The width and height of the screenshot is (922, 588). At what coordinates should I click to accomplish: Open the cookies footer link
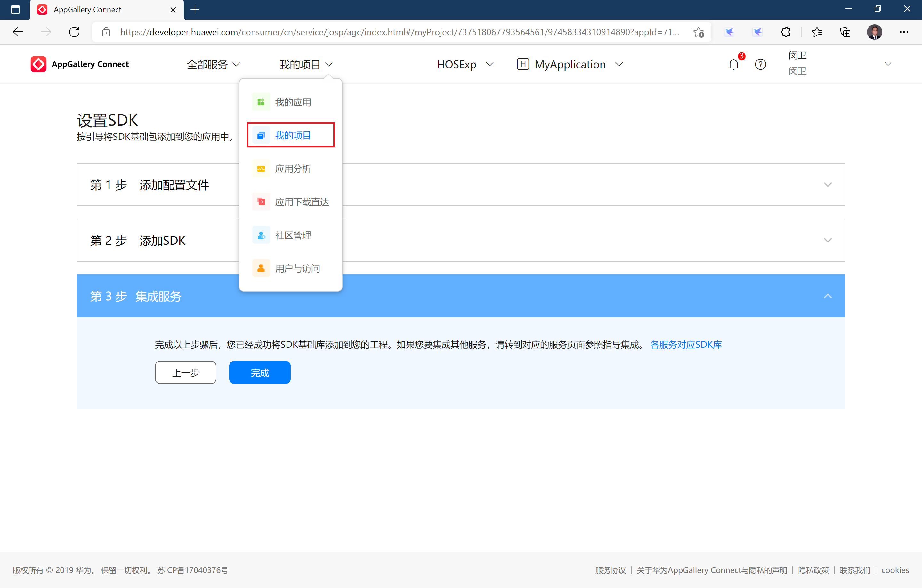895,570
